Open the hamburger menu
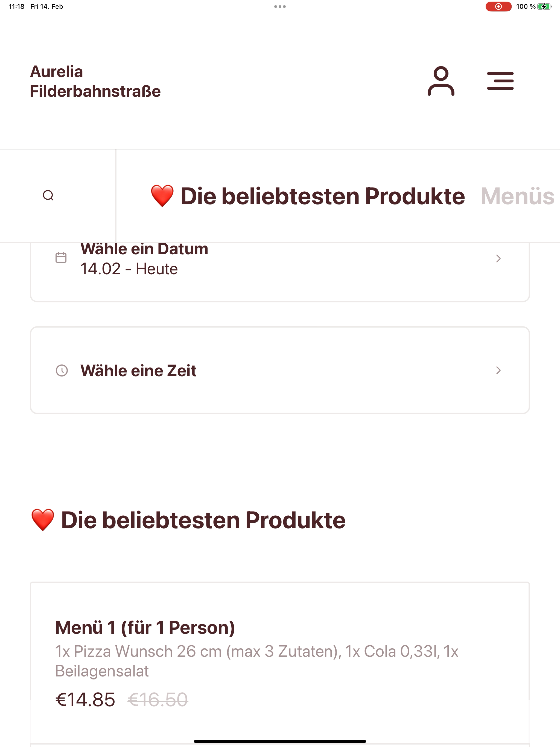The image size is (560, 747). pos(500,81)
